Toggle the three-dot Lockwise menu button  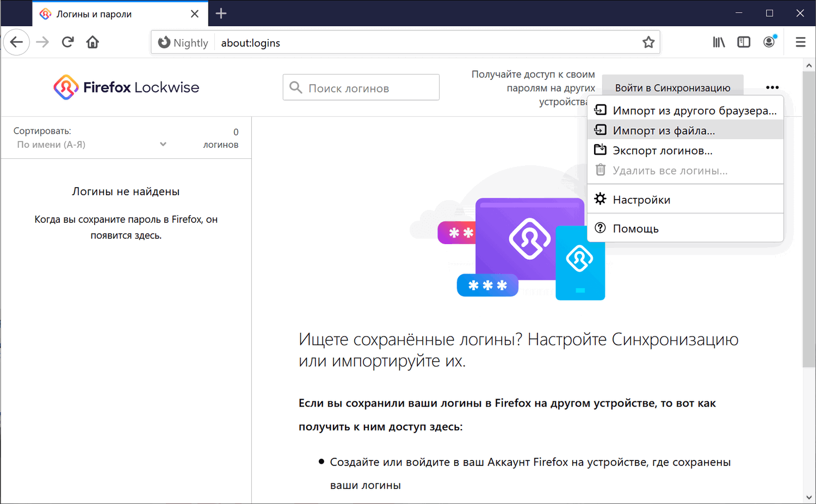(x=772, y=88)
